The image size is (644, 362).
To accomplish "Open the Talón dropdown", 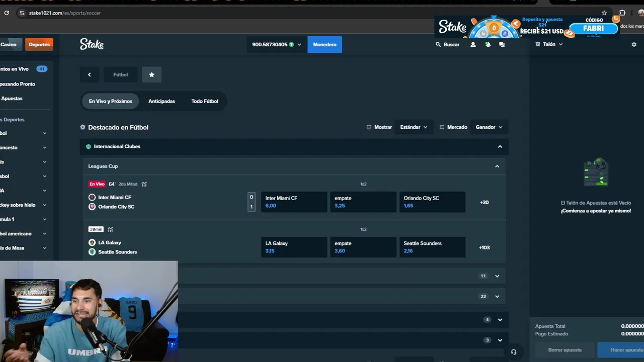I will (549, 44).
